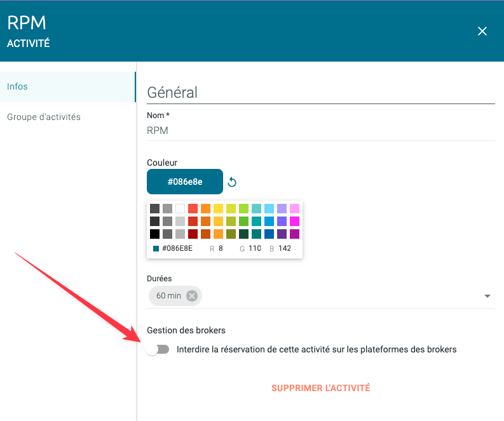The image size is (504, 421).
Task: Pick the light pink swatch in top row
Action: (x=294, y=208)
